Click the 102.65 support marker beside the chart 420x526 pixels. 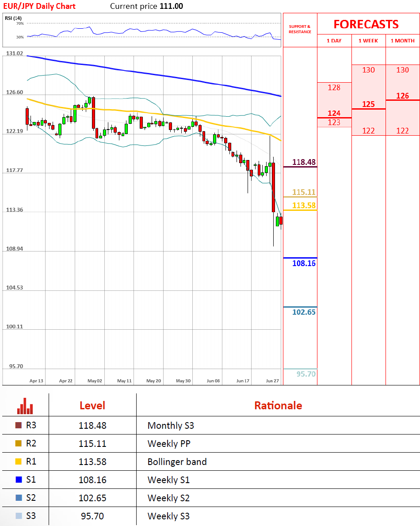coord(304,312)
